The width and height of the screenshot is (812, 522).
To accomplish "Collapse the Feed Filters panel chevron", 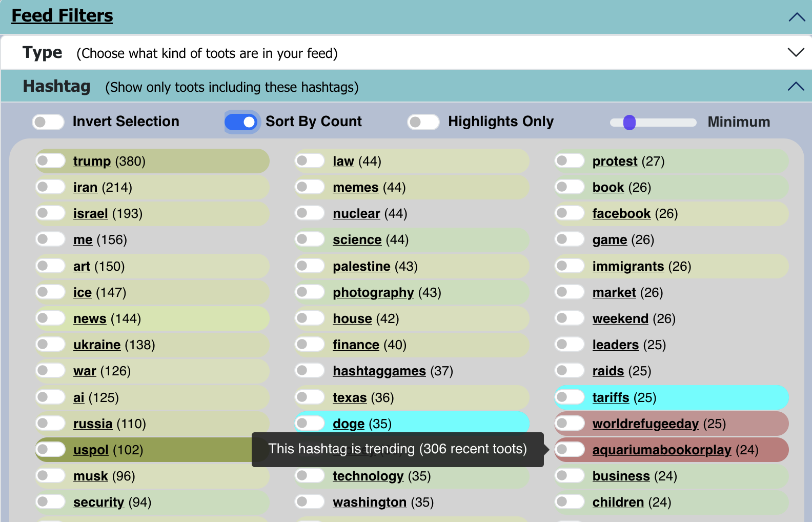I will coord(796,17).
